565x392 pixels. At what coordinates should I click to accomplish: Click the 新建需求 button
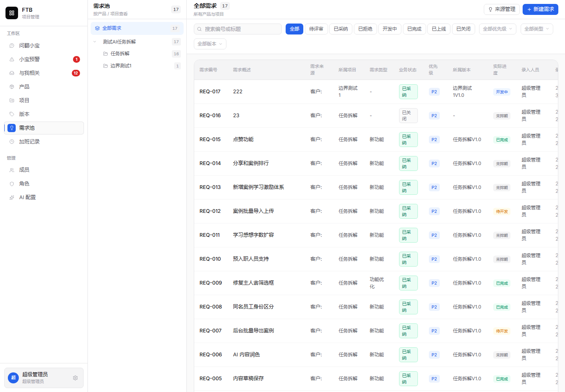coord(540,9)
